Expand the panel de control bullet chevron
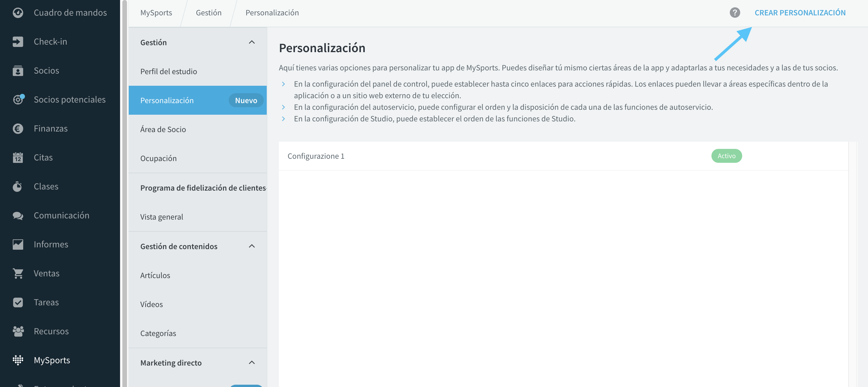 click(x=283, y=84)
